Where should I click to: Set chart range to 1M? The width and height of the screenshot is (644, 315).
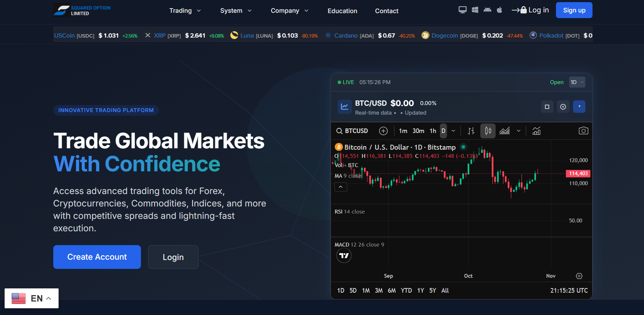366,291
